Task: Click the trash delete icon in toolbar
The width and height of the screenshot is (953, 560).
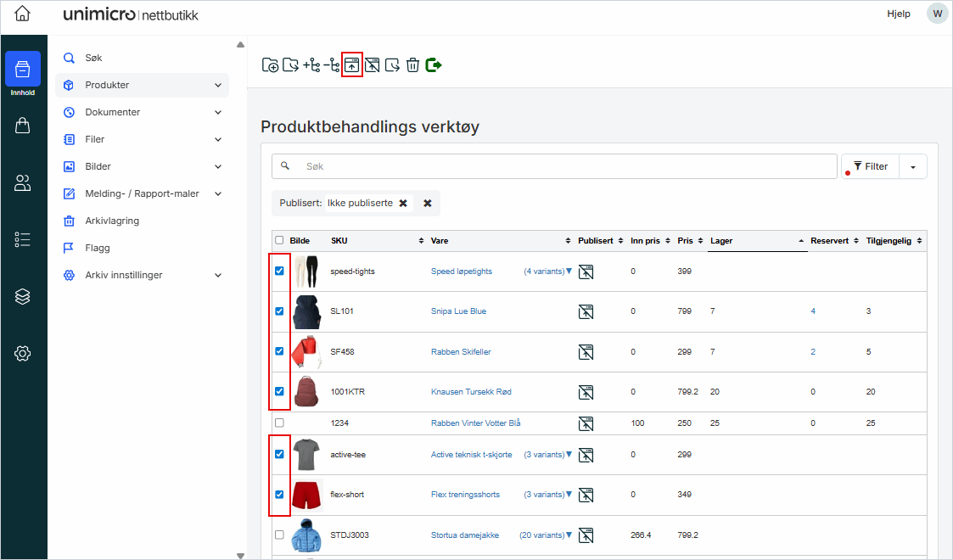Action: click(412, 64)
